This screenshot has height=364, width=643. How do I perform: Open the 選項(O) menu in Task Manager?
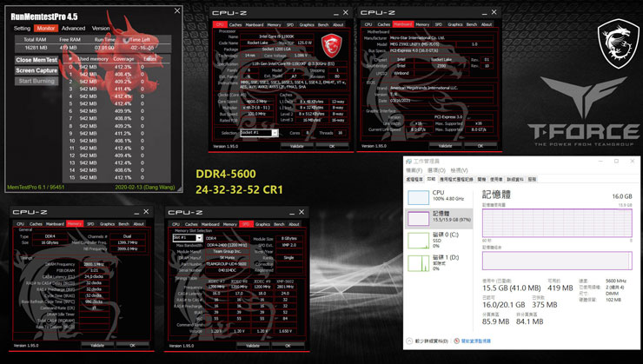(436, 170)
